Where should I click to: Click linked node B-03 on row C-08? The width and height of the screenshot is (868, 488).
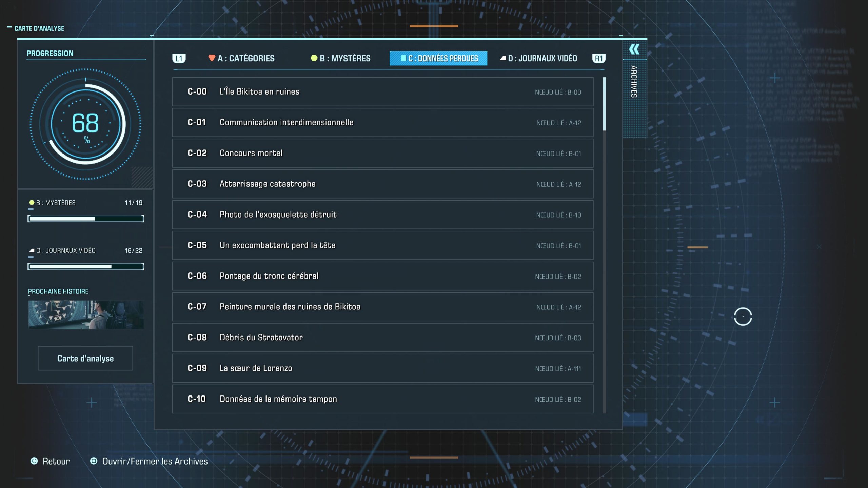[x=558, y=338]
